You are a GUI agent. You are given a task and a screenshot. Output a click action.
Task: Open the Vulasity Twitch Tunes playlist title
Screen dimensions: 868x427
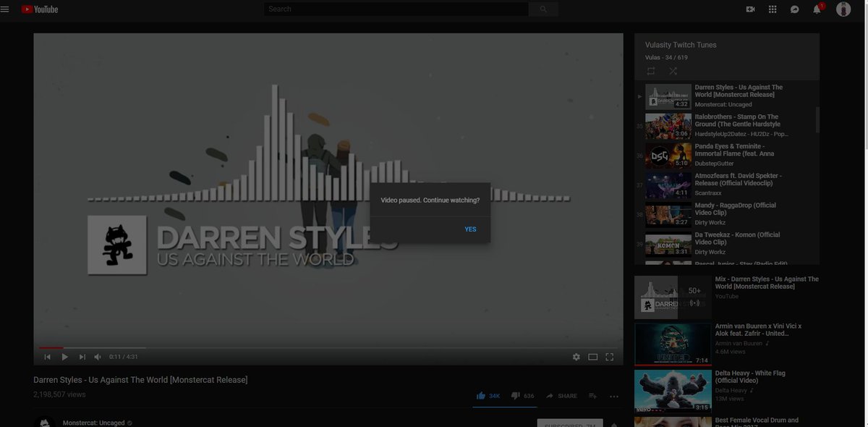click(681, 45)
